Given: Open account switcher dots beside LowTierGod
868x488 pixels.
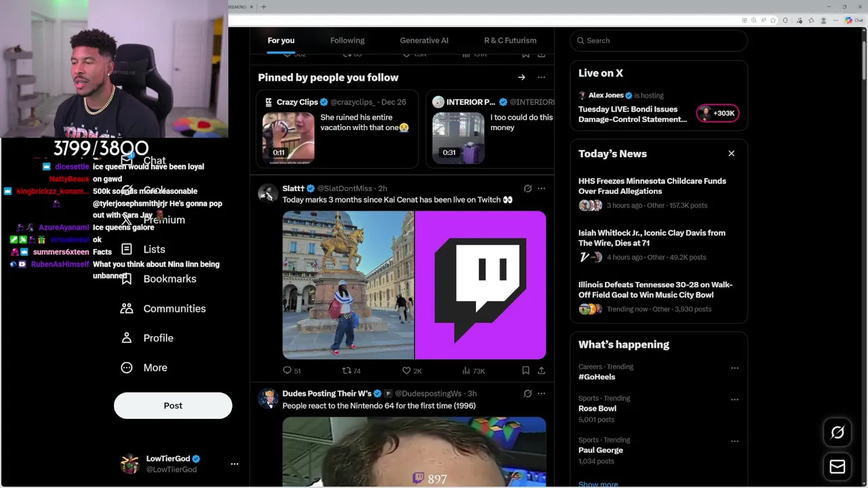Looking at the screenshot, I should [235, 464].
